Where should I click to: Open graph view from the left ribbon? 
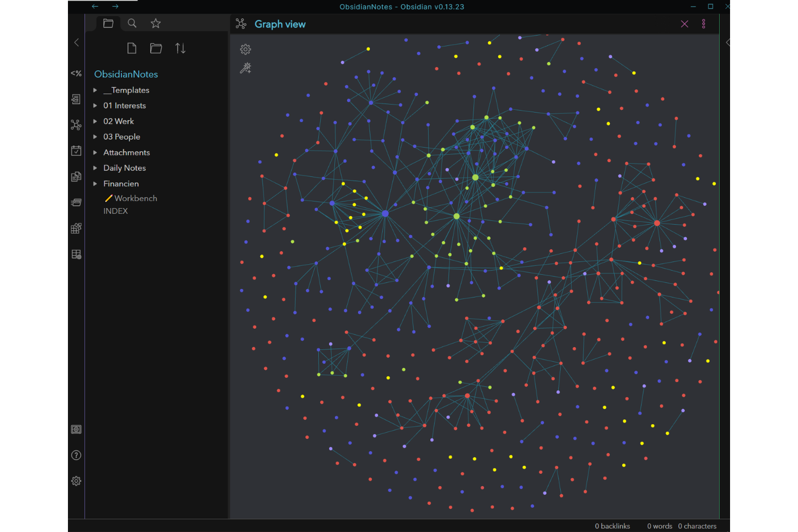pos(76,125)
